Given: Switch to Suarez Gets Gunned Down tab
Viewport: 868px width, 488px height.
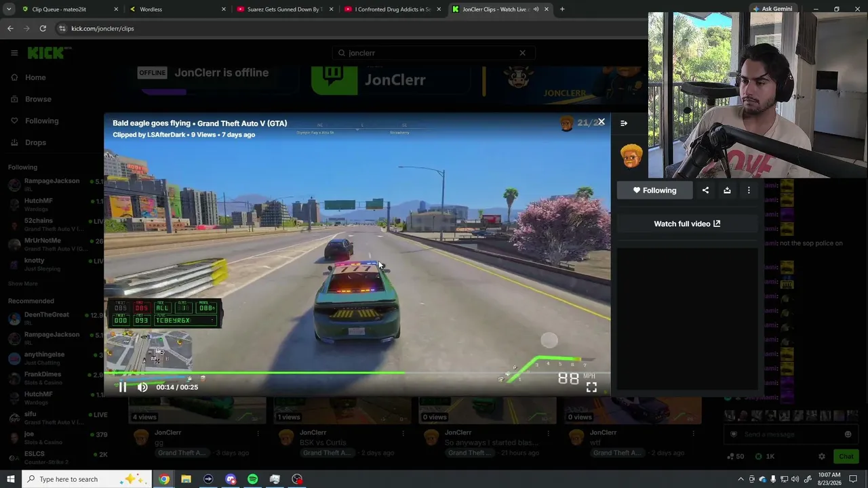Looking at the screenshot, I should (x=283, y=9).
